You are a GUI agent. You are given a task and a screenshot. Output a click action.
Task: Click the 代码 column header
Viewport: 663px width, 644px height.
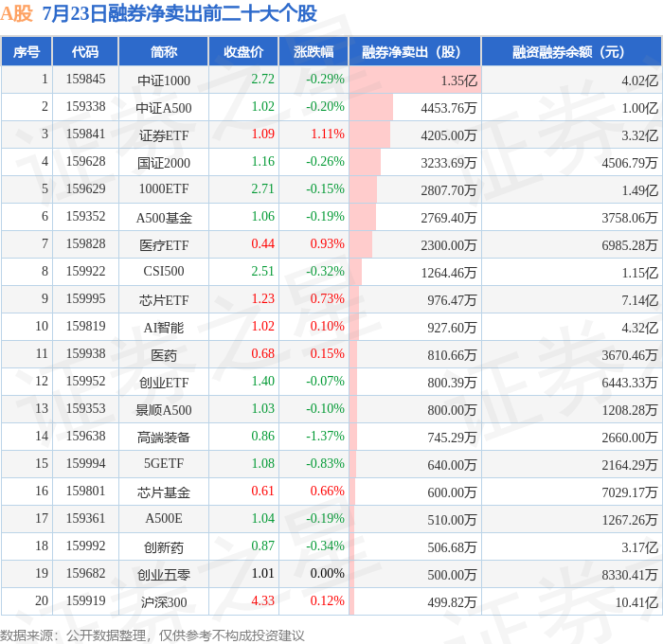[x=85, y=51]
